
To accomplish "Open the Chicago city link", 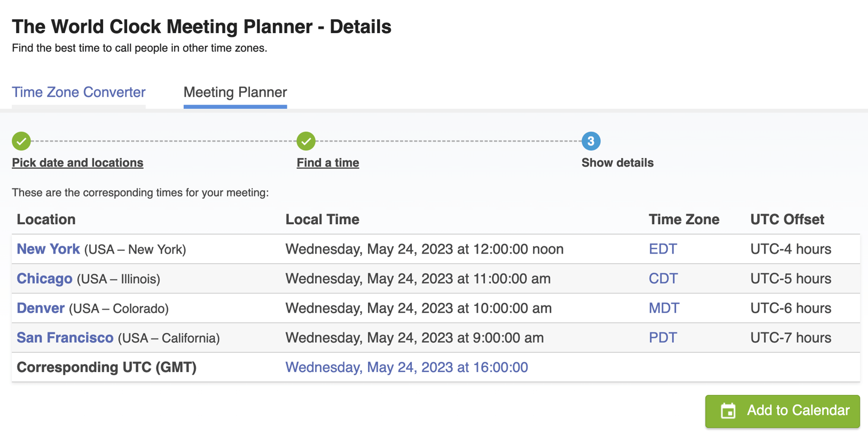I will [x=44, y=279].
